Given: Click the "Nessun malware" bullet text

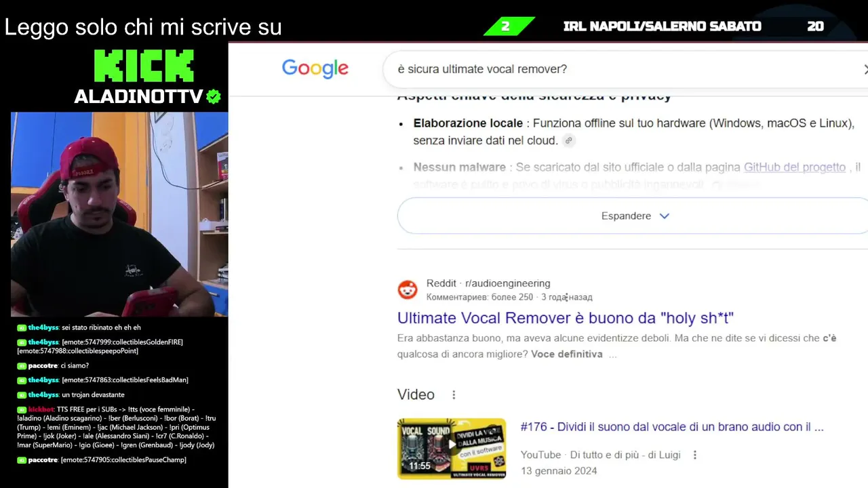Looking at the screenshot, I should click(x=460, y=167).
